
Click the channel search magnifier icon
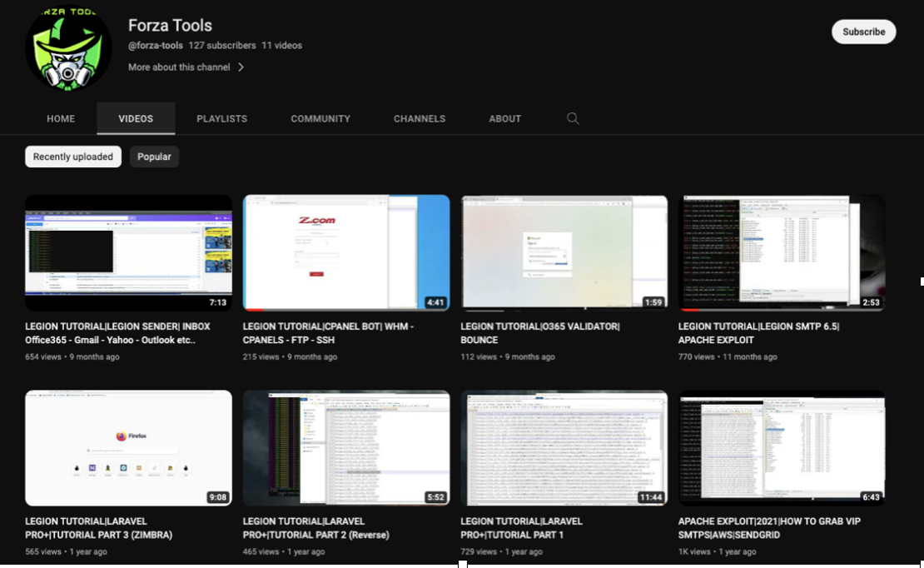click(x=573, y=118)
